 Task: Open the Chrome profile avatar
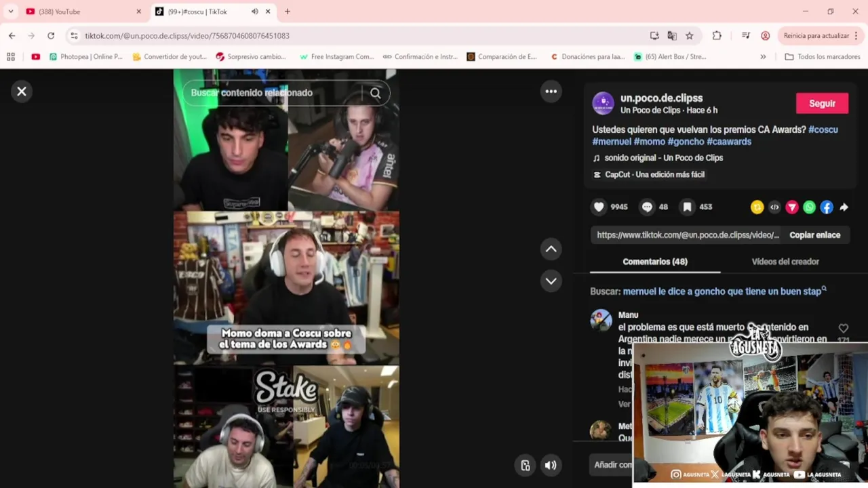tap(766, 36)
